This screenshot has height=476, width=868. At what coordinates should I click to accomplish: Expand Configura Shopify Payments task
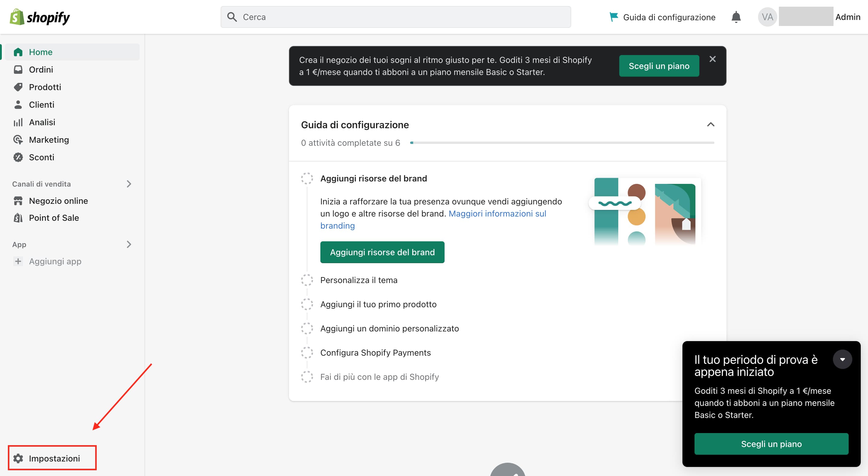375,353
